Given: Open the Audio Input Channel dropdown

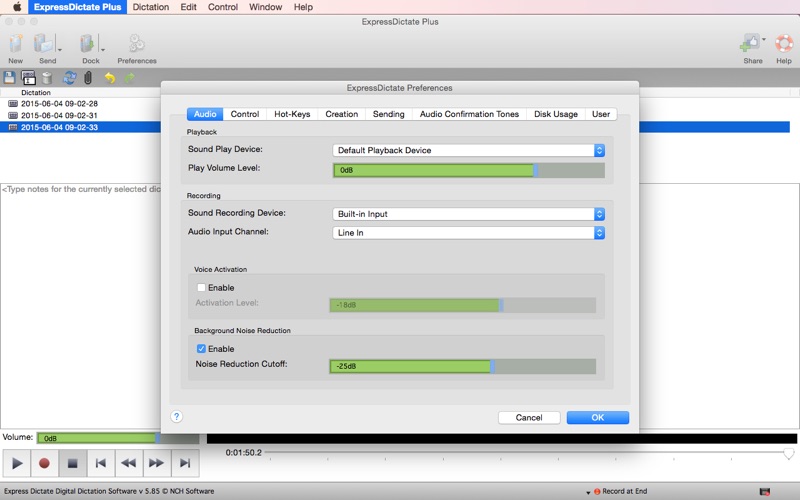Looking at the screenshot, I should click(x=468, y=233).
